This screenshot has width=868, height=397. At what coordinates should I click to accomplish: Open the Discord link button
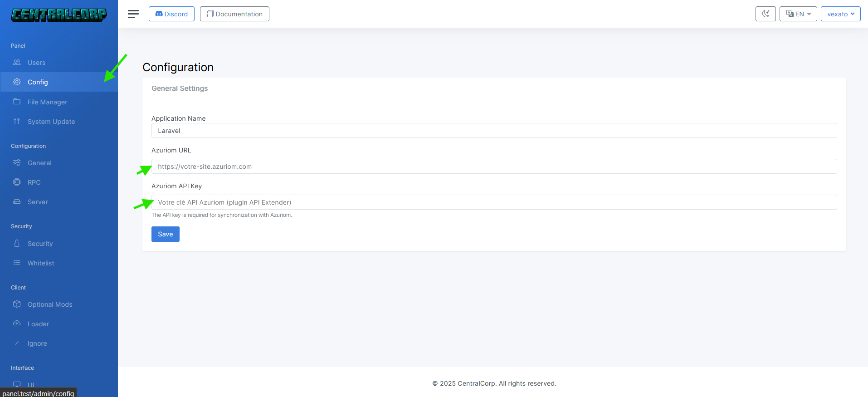pos(171,14)
